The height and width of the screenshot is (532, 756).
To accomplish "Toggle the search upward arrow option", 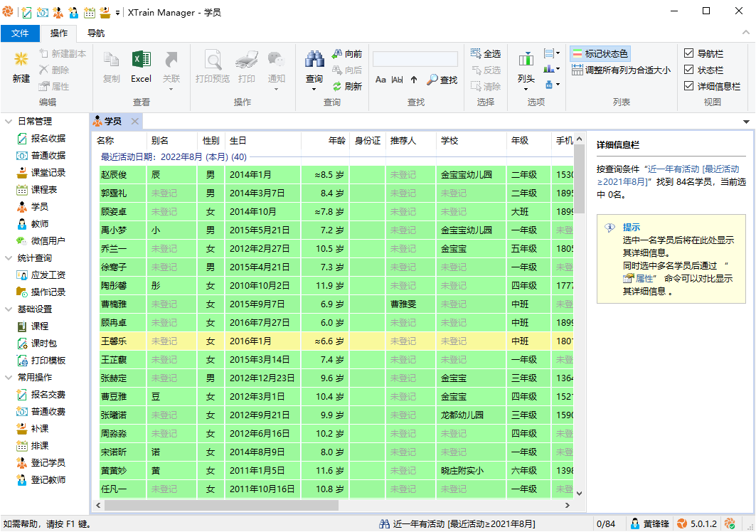I will (x=414, y=80).
